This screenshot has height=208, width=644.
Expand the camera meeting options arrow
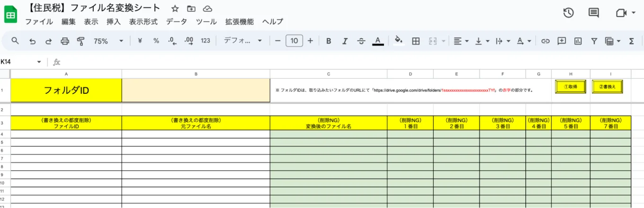(634, 13)
